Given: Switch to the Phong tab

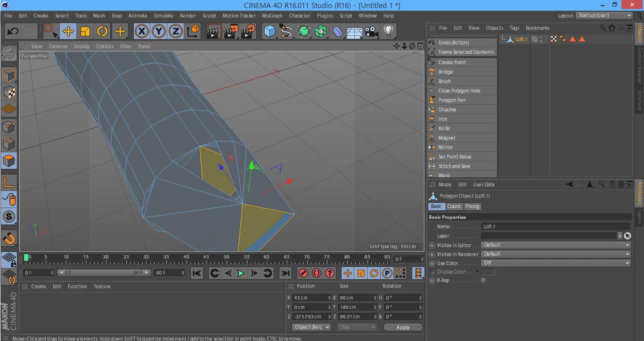Looking at the screenshot, I should [x=472, y=206].
